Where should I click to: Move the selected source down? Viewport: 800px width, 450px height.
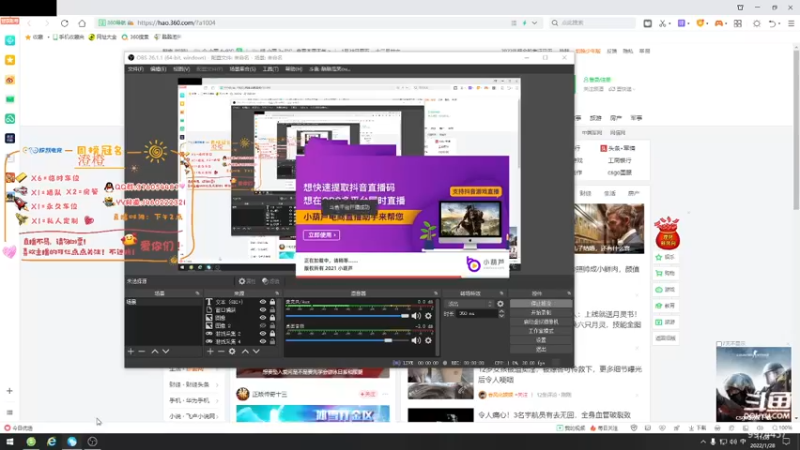point(256,352)
